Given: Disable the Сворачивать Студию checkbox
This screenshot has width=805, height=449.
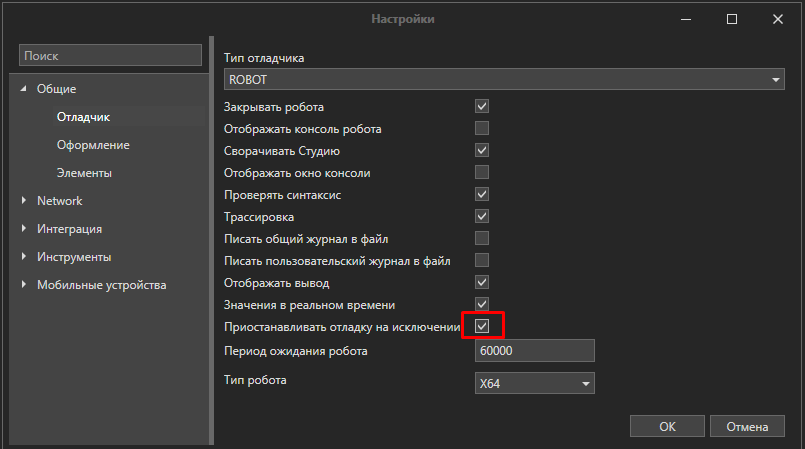Looking at the screenshot, I should click(x=482, y=150).
